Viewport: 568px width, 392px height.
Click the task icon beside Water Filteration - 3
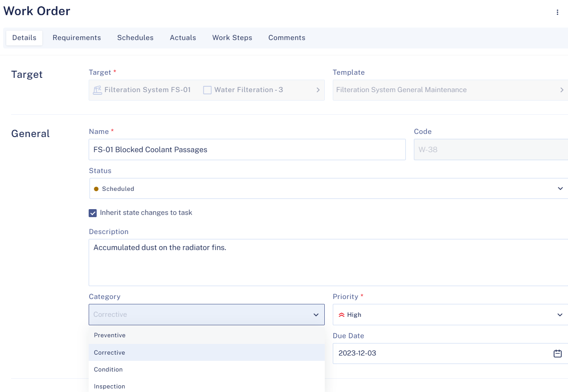pos(207,89)
